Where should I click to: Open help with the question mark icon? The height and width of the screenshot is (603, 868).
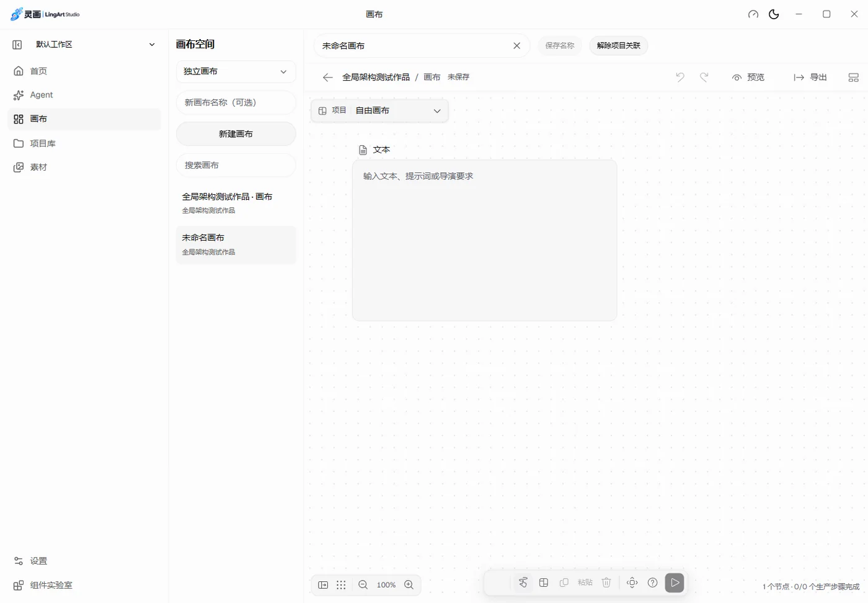(x=653, y=583)
